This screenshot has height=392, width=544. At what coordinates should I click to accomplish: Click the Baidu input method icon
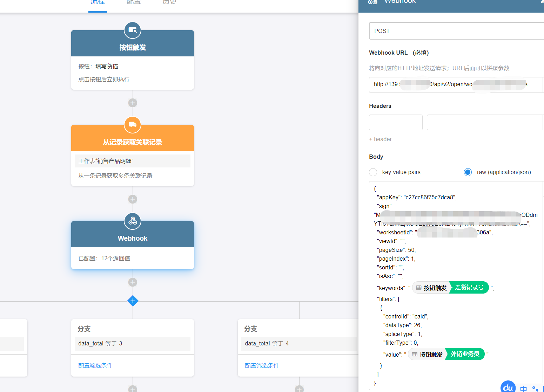pyautogui.click(x=508, y=387)
